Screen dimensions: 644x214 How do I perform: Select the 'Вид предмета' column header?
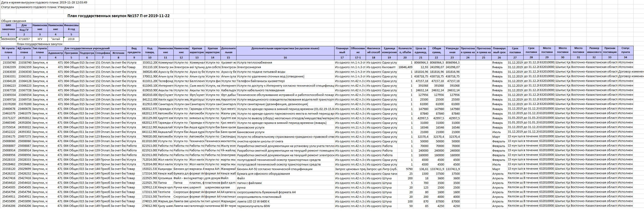[x=134, y=51]
